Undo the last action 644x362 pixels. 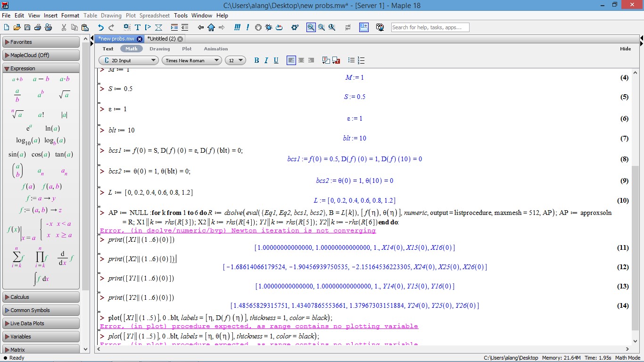[x=101, y=27]
